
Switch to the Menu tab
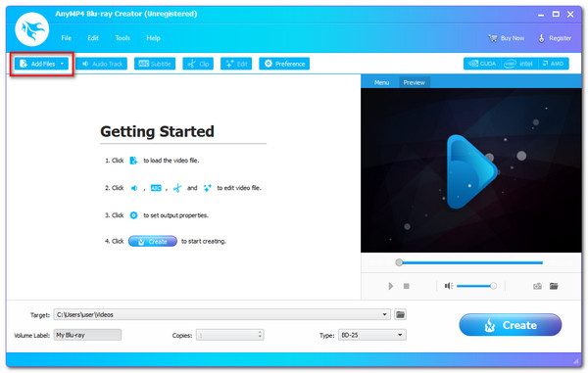381,82
